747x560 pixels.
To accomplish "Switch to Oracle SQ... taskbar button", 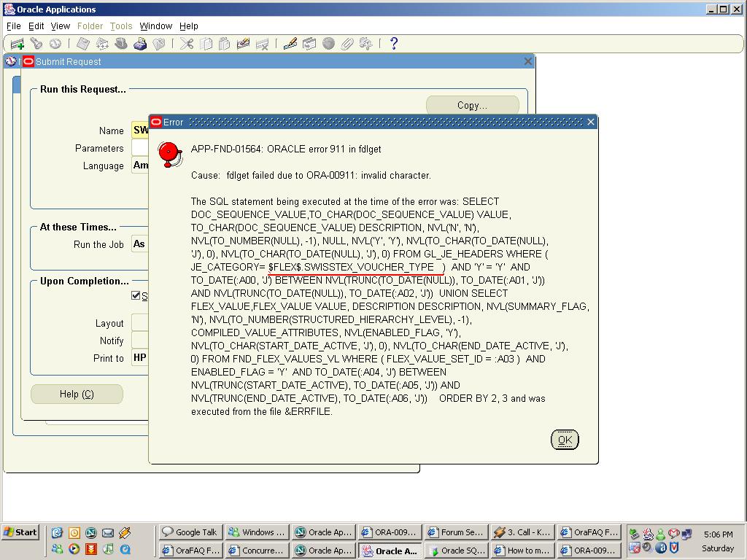I will 457,551.
